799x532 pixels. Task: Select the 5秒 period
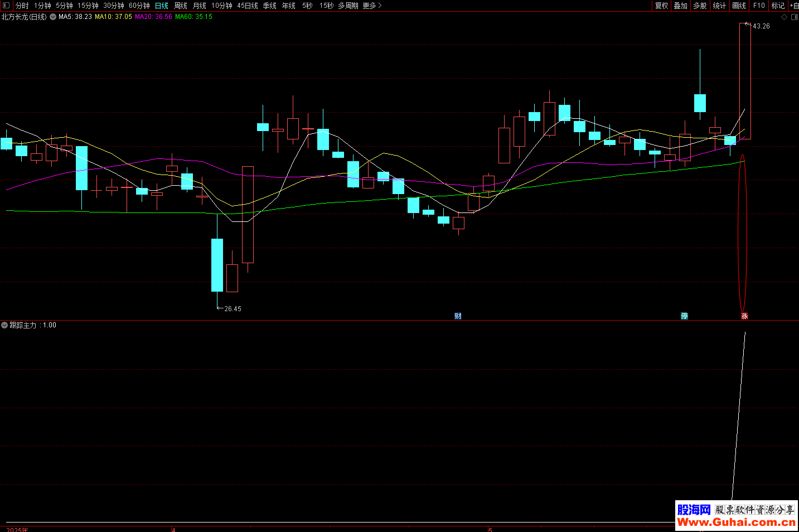(308, 6)
